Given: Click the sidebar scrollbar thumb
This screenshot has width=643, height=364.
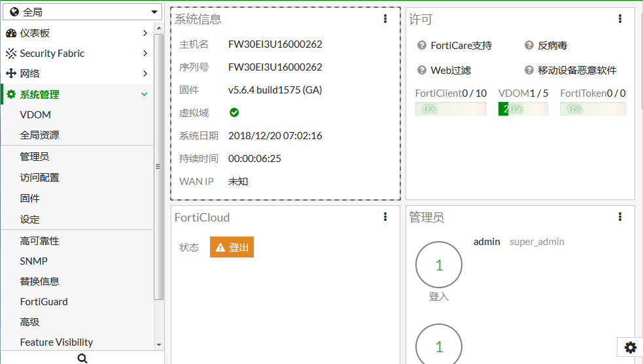Looking at the screenshot, I should point(159,167).
